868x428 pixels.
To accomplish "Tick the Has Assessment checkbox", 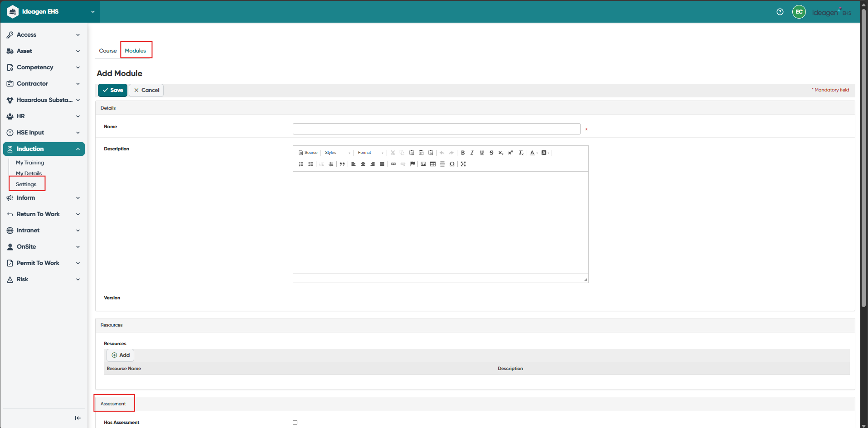I will click(295, 423).
